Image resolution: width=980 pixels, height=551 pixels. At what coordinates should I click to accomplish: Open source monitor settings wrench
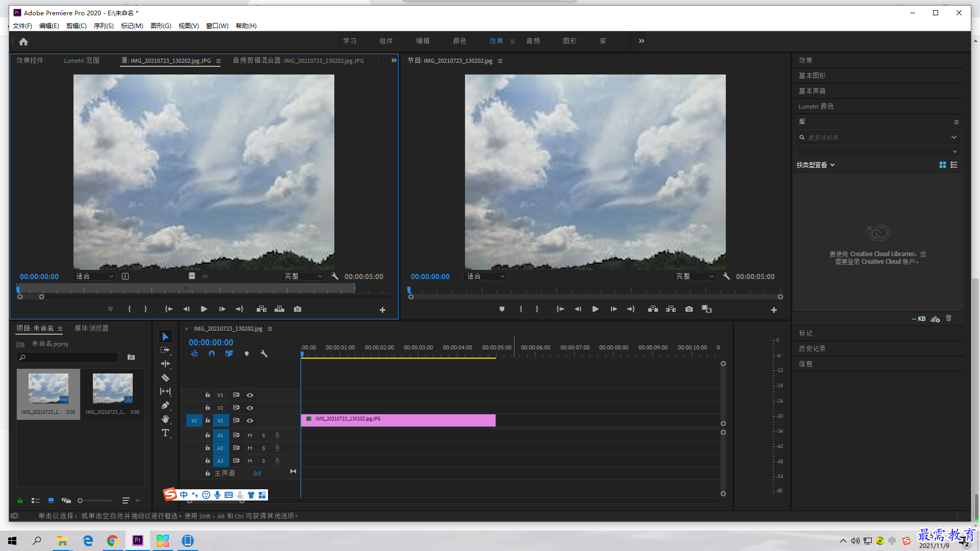335,276
